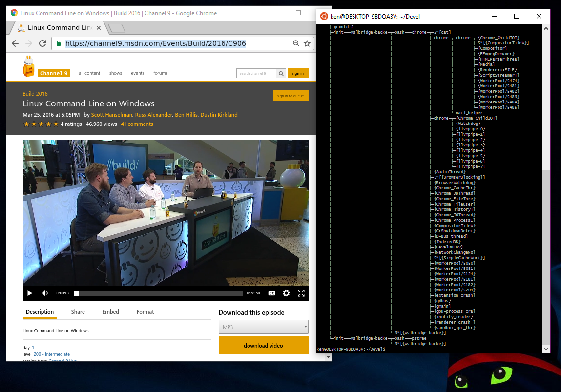The image size is (561, 392).
Task: Click the middle of the video timeline
Action: pos(160,293)
